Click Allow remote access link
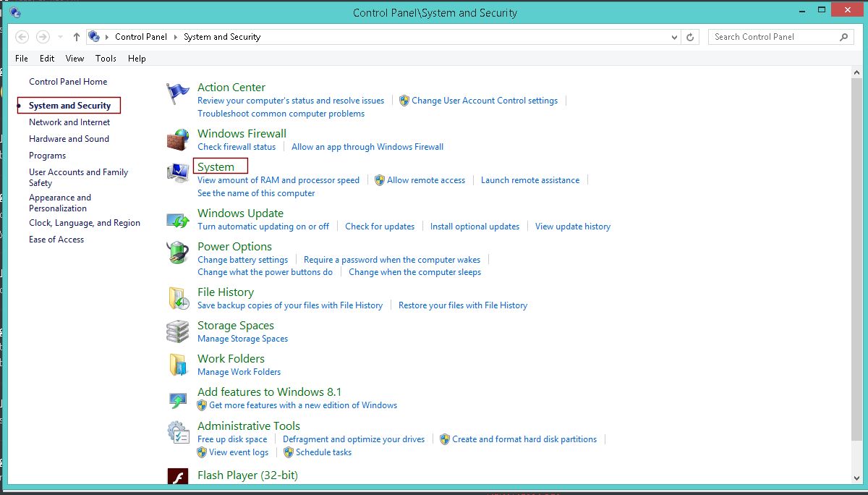Viewport: 868px width, 495px height. (x=426, y=180)
